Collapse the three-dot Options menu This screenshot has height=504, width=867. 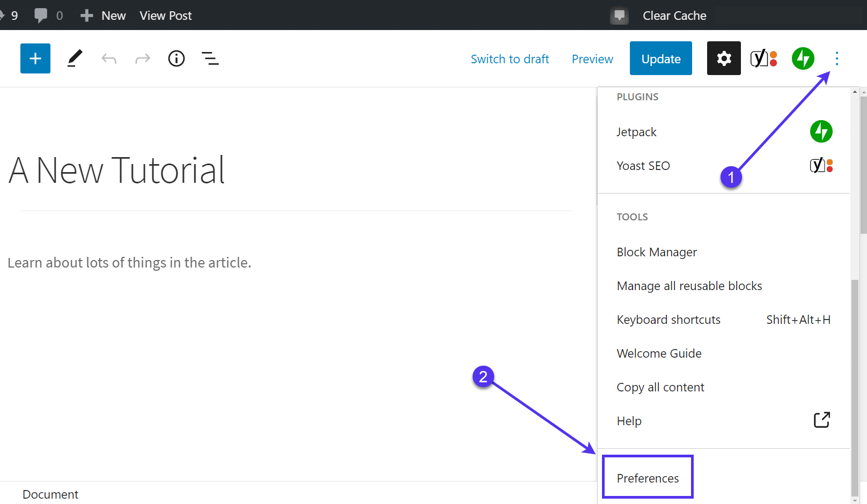click(836, 58)
